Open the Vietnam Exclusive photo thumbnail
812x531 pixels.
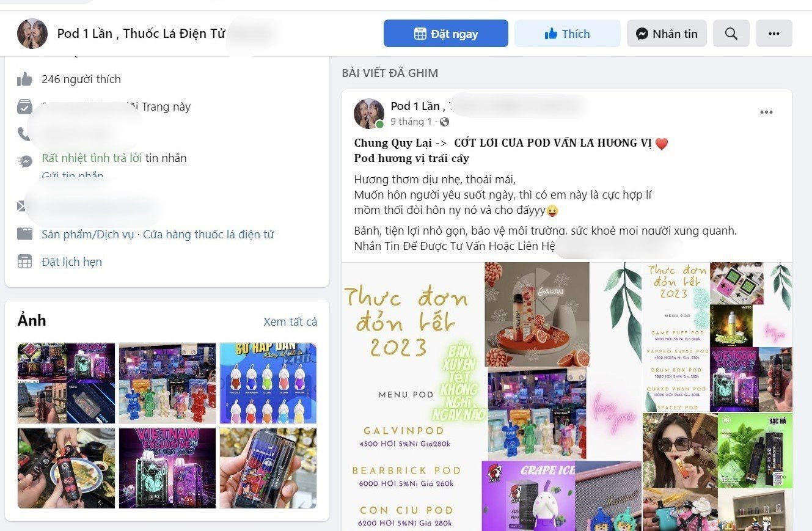pos(167,469)
